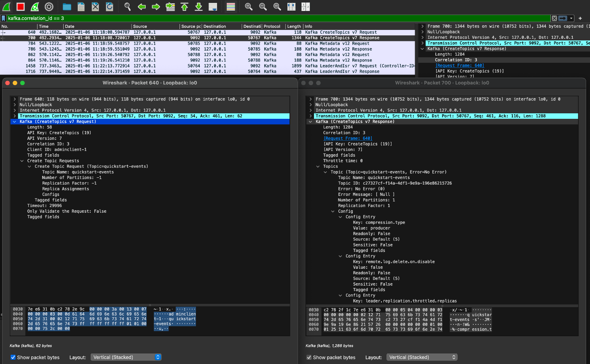Restart the current capture
Screen dimensions: 590x364
(35, 6)
